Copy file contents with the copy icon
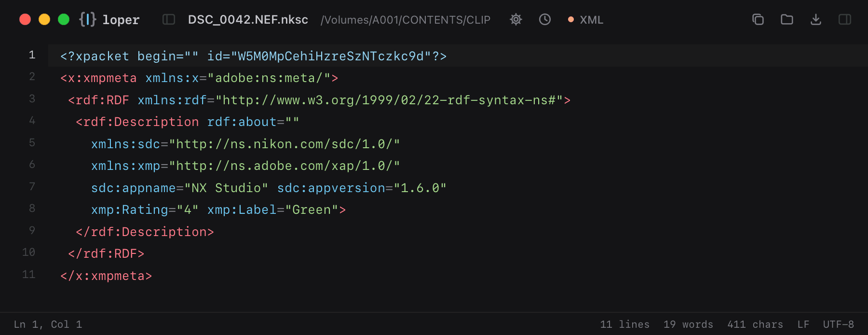 click(758, 19)
